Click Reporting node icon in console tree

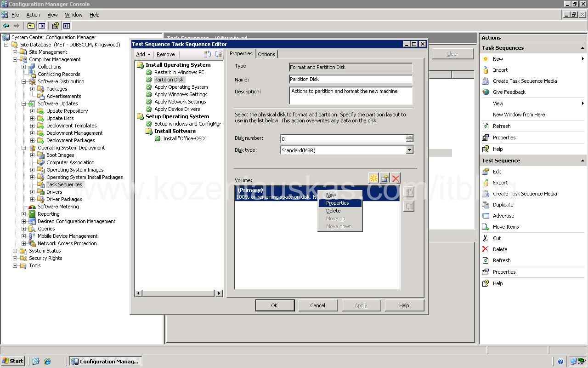tap(32, 214)
